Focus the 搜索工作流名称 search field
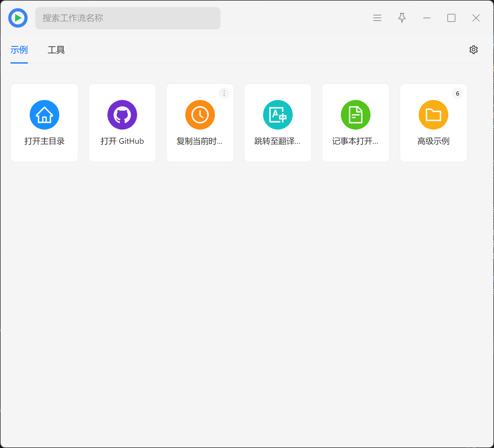Screen dimensions: 494x448 click(128, 18)
